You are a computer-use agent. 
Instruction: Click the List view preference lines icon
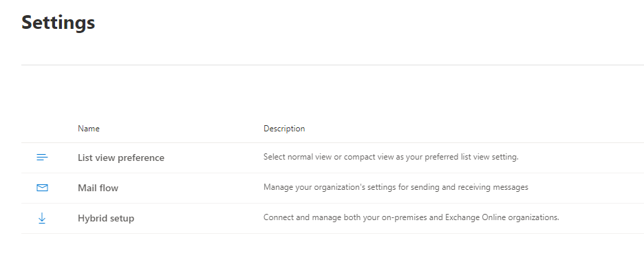click(x=42, y=158)
